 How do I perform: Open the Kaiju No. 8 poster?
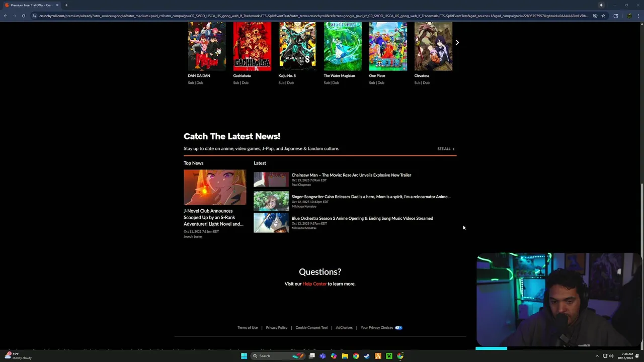click(x=297, y=46)
